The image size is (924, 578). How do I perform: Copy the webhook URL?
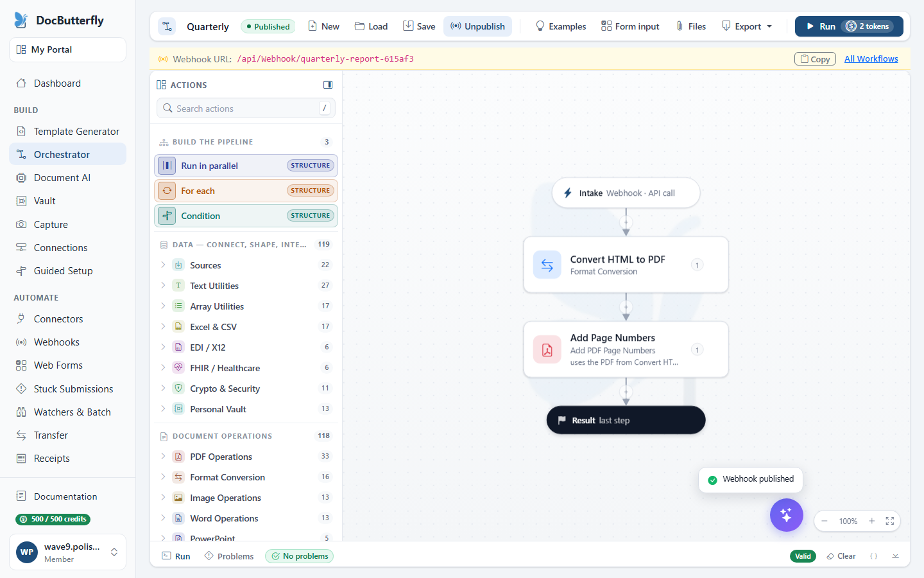(815, 59)
